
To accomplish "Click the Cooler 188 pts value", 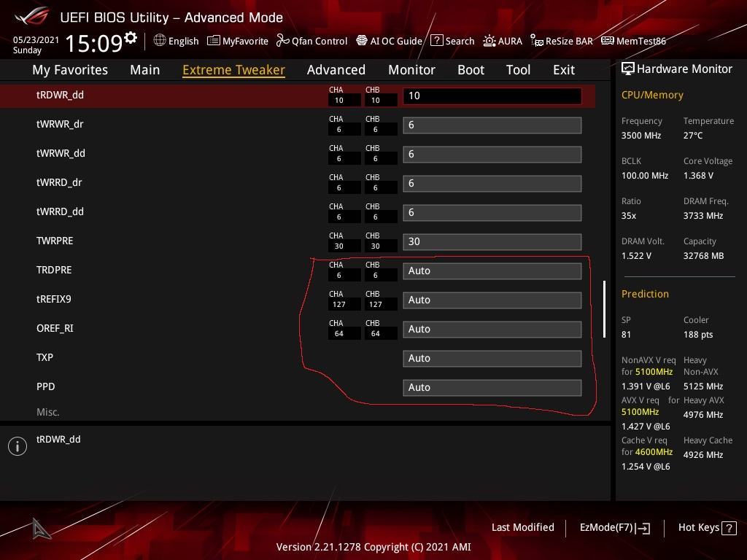I will 698,335.
